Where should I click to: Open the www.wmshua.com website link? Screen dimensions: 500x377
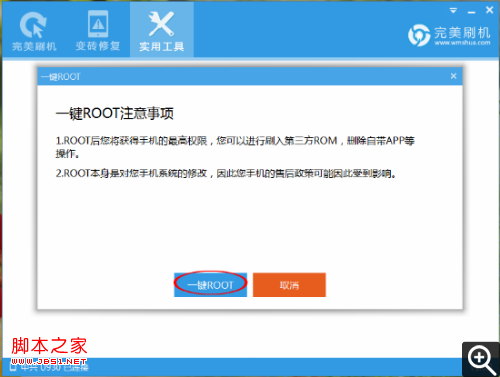coord(462,43)
